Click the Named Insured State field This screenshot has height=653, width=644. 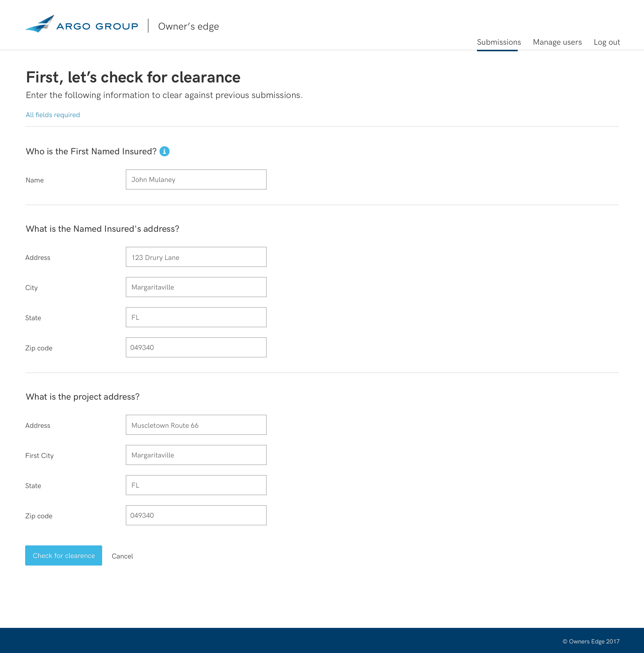(196, 317)
